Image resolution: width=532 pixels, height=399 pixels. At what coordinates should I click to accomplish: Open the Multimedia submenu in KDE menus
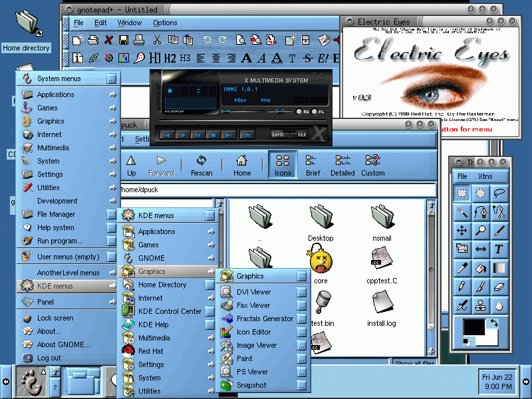pyautogui.click(x=169, y=338)
